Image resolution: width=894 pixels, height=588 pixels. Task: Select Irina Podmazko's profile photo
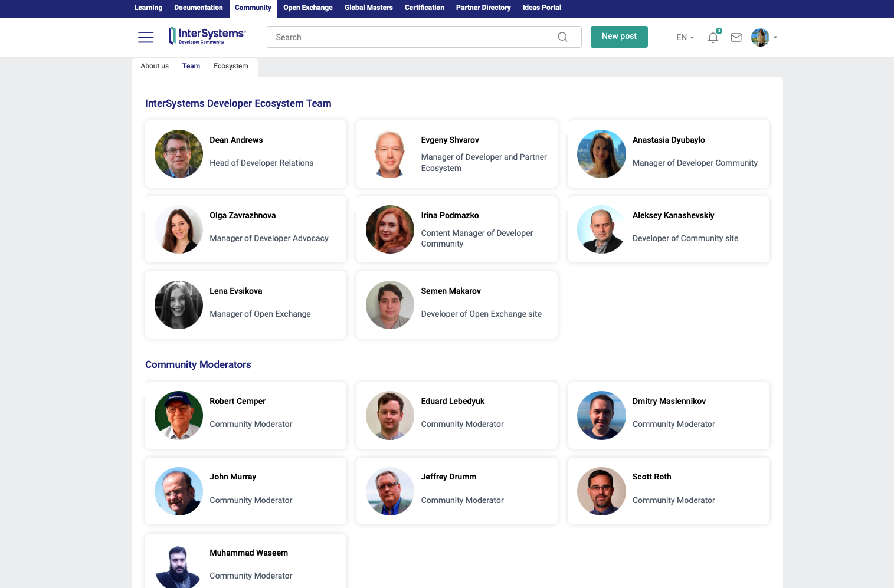(x=390, y=229)
